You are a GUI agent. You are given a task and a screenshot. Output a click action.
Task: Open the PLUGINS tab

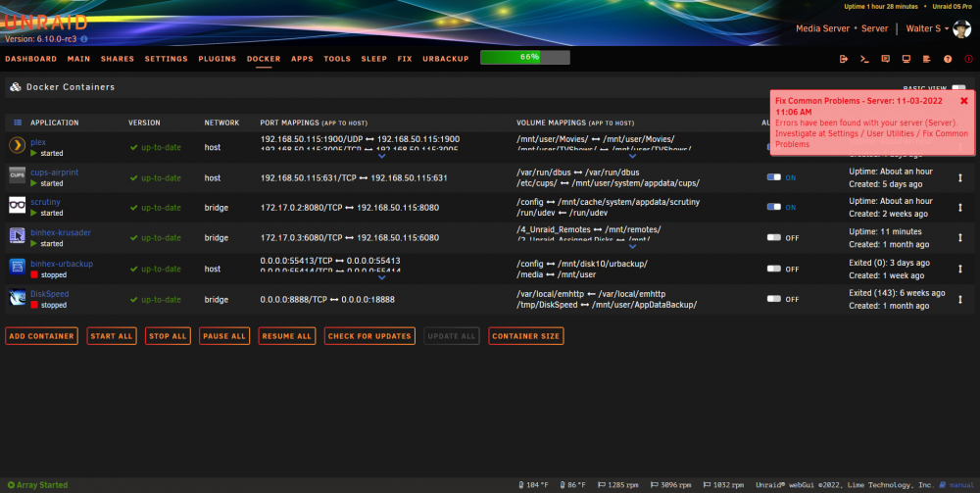click(x=218, y=59)
